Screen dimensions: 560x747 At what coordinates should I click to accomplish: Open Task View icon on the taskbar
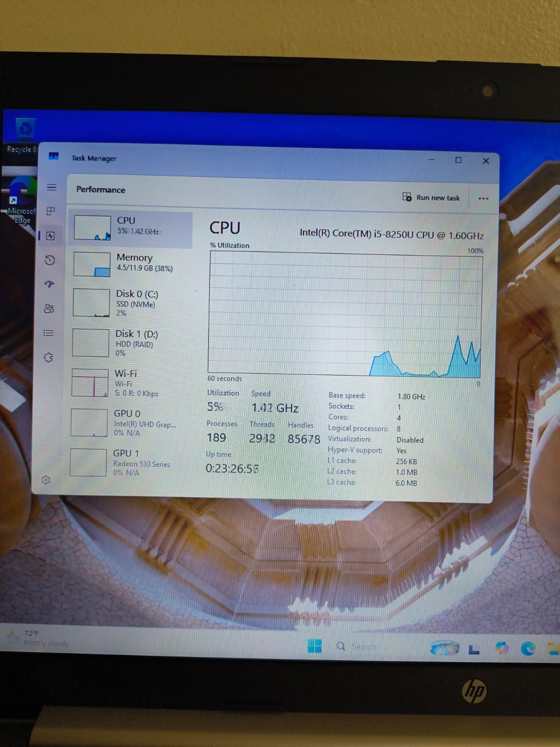click(474, 649)
